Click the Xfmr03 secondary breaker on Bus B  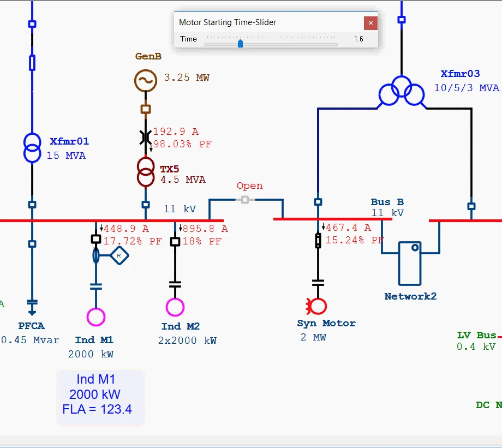[318, 202]
